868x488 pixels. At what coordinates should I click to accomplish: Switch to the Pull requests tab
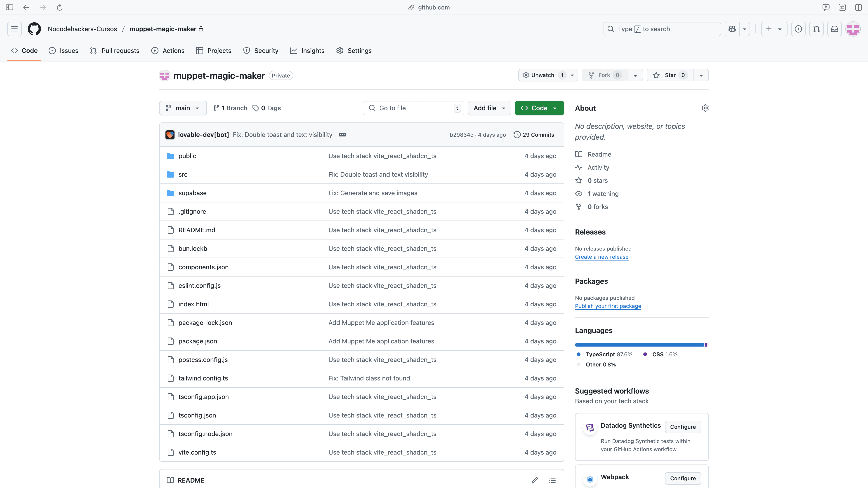pos(115,51)
